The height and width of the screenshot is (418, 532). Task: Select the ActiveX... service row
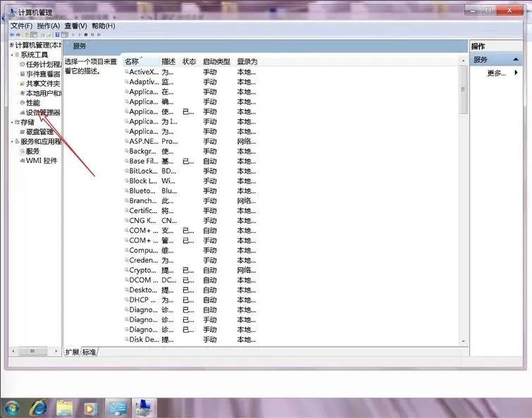(x=190, y=72)
